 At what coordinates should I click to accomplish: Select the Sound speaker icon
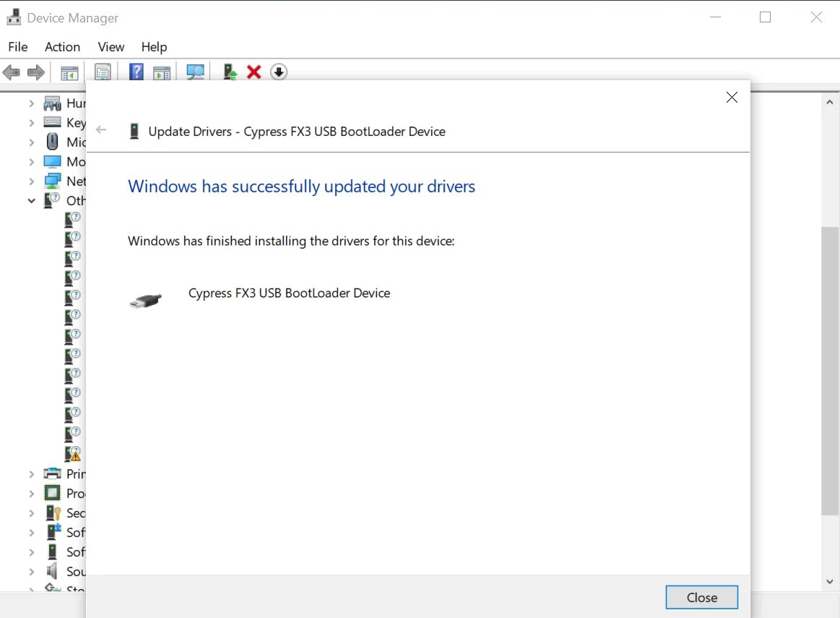click(52, 571)
